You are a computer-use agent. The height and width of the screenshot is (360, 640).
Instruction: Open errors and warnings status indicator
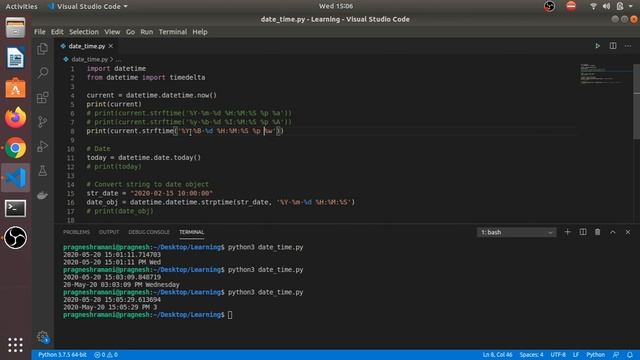click(x=106, y=355)
